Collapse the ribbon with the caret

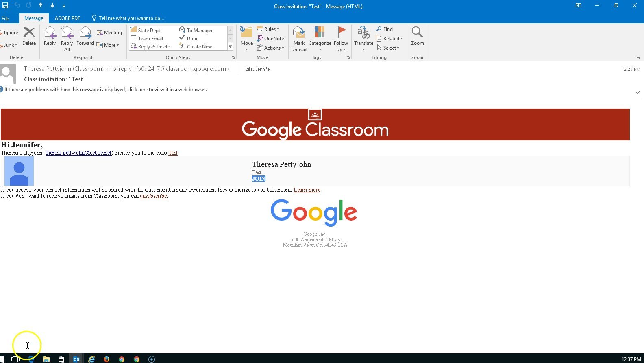(638, 58)
